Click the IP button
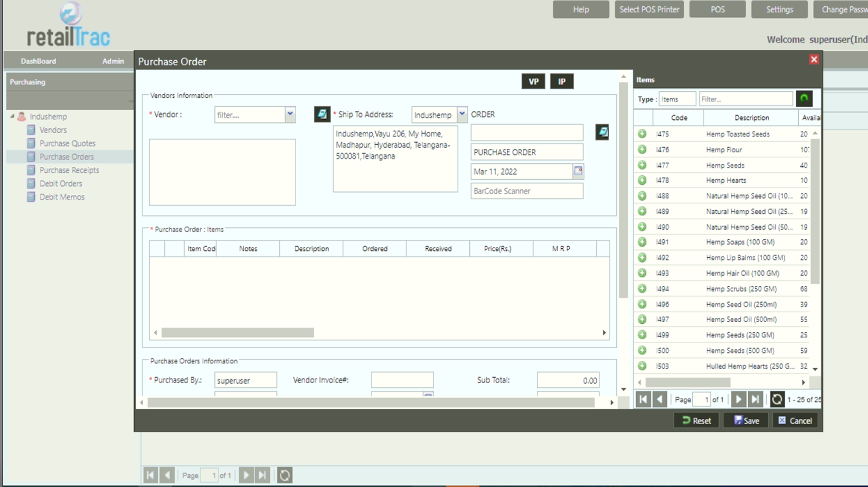 pyautogui.click(x=562, y=81)
